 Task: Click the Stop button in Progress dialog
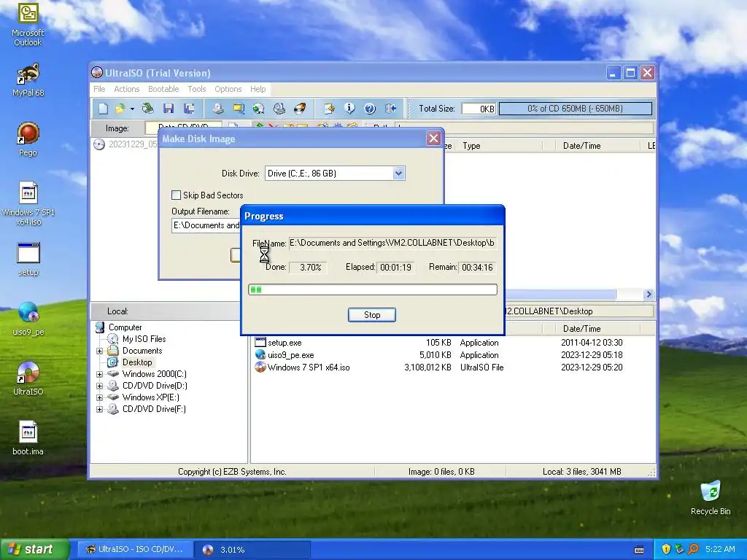(x=371, y=315)
